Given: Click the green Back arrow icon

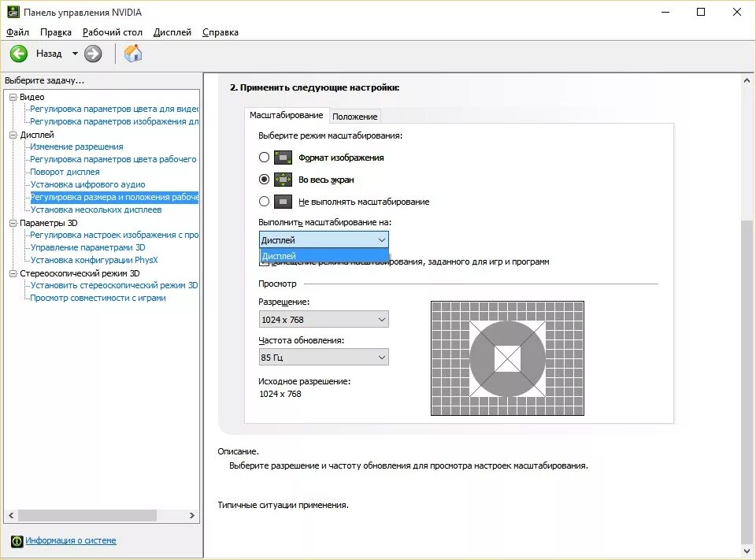Looking at the screenshot, I should click(x=19, y=54).
